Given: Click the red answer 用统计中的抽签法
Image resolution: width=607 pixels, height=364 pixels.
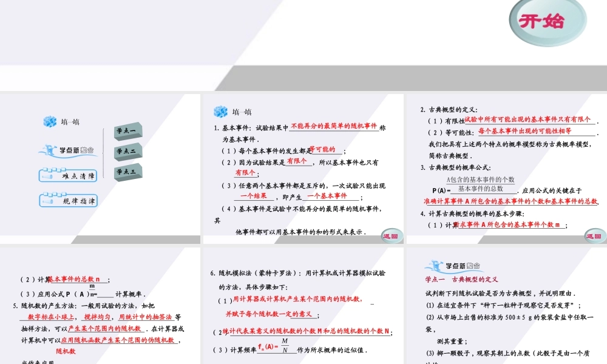Looking at the screenshot, I should pos(145,317).
